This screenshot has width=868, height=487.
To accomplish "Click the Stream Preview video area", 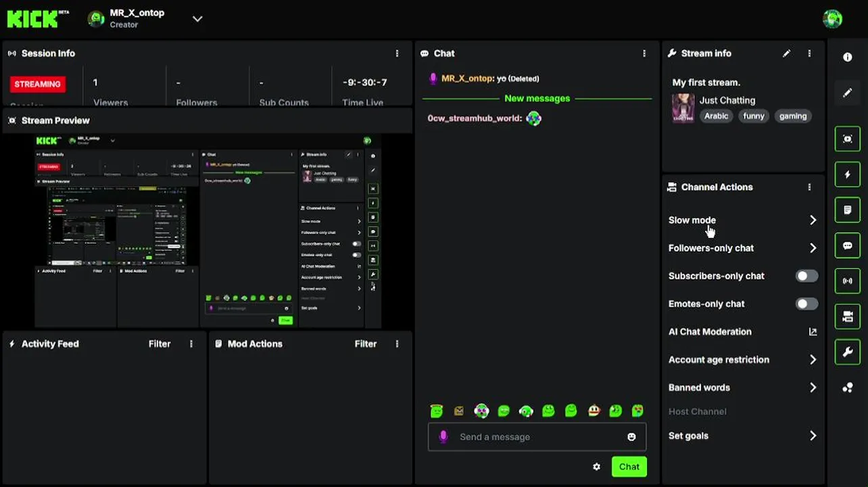I will click(x=208, y=231).
